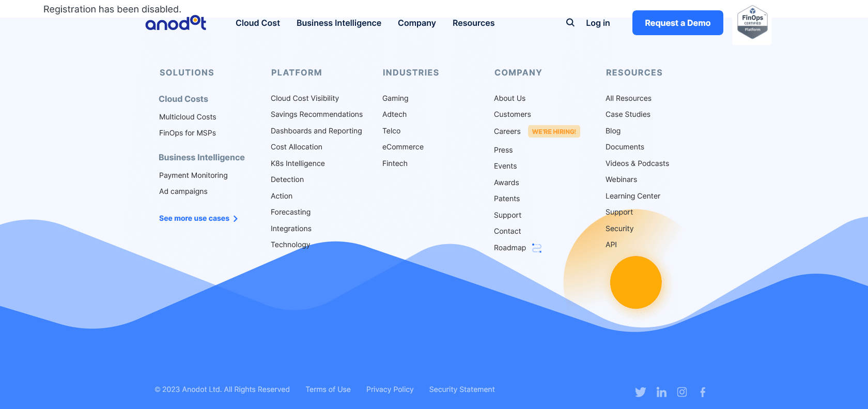The width and height of the screenshot is (868, 409).
Task: Open Payment Monitoring link
Action: 193,175
